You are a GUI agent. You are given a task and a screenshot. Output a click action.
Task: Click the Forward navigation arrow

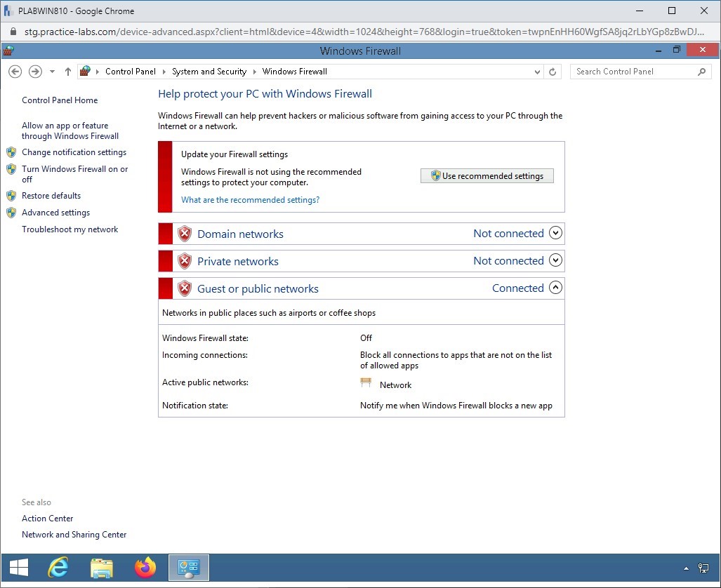pos(34,72)
